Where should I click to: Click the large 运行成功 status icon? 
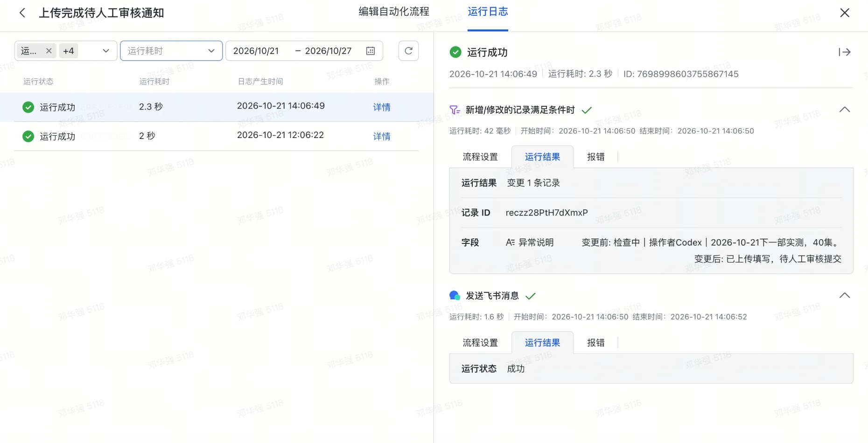[x=455, y=52]
